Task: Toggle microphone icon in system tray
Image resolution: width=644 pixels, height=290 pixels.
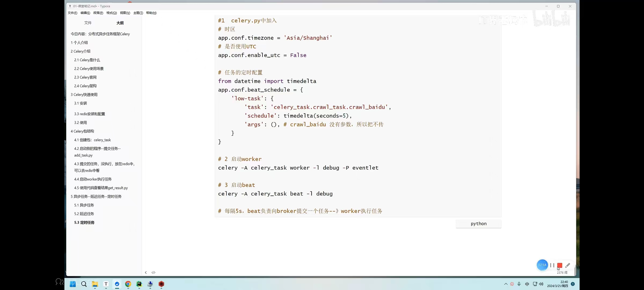Action: (519, 284)
